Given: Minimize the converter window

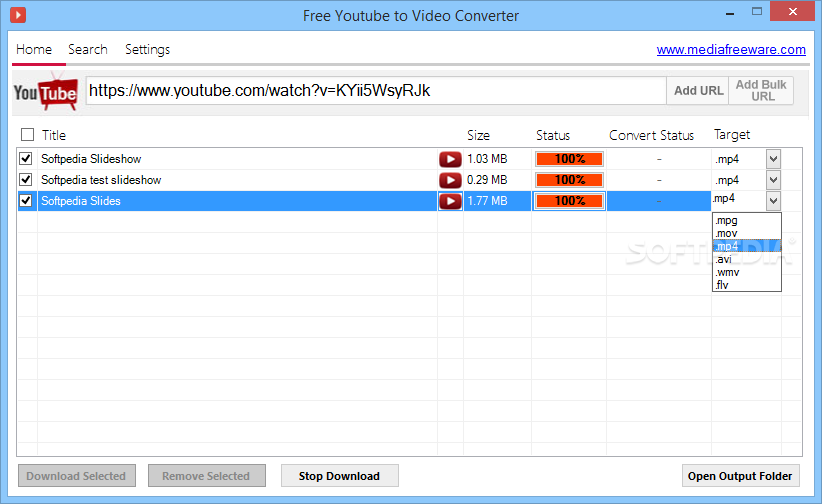Looking at the screenshot, I should [730, 13].
